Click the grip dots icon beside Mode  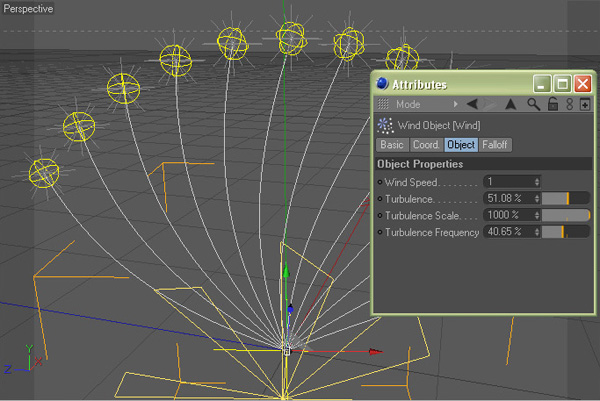[383, 104]
